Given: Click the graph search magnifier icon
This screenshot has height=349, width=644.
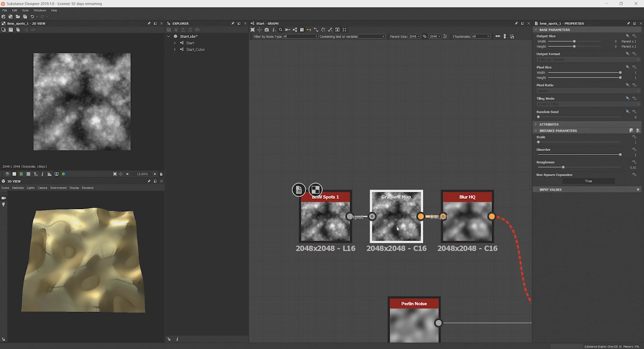Looking at the screenshot, I should [281, 30].
